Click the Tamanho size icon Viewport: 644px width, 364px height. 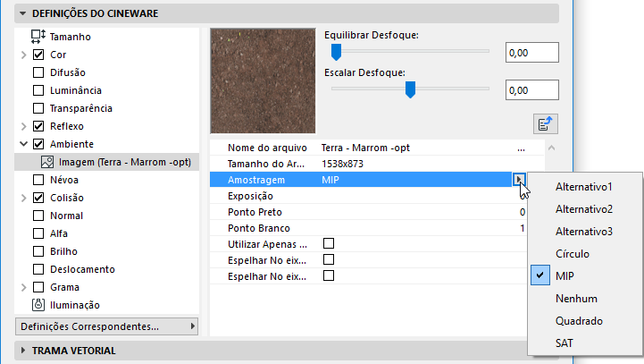tap(38, 37)
